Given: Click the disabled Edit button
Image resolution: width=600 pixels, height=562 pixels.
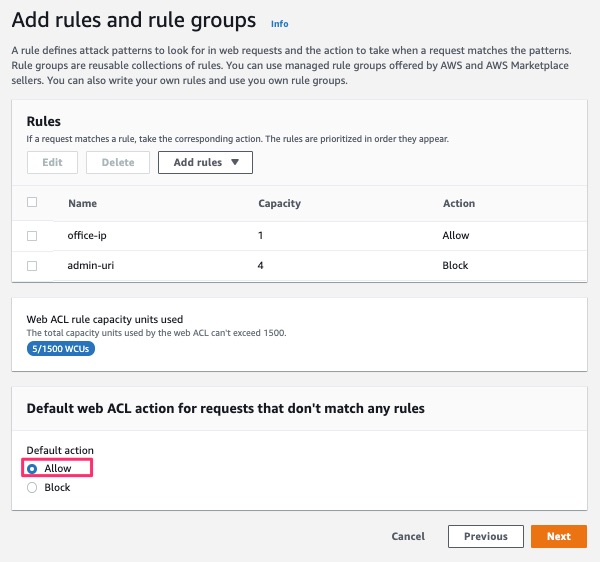Looking at the screenshot, I should click(52, 162).
